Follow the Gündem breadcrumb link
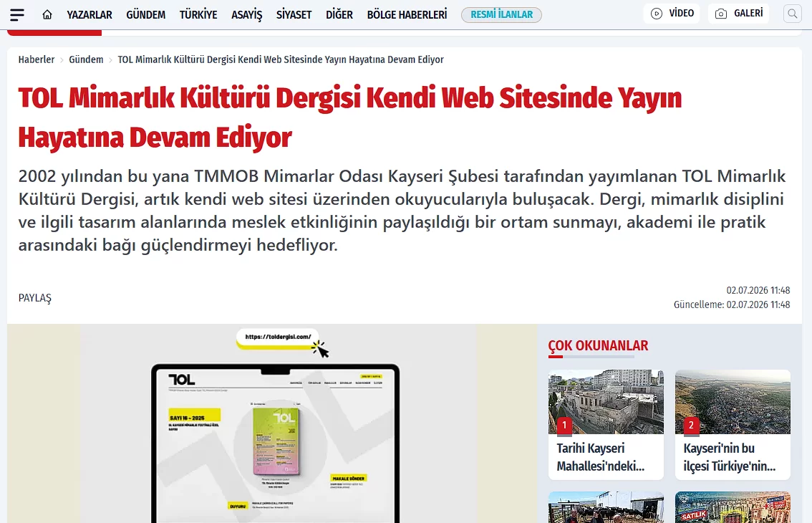This screenshot has width=812, height=523. tap(86, 59)
